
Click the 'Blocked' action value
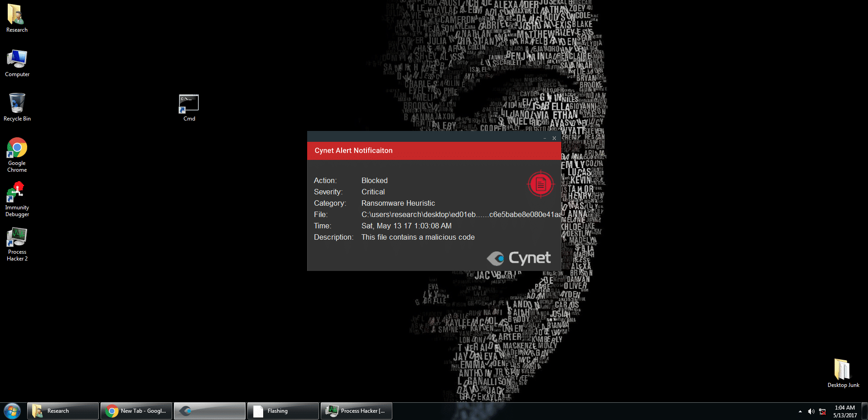click(374, 181)
